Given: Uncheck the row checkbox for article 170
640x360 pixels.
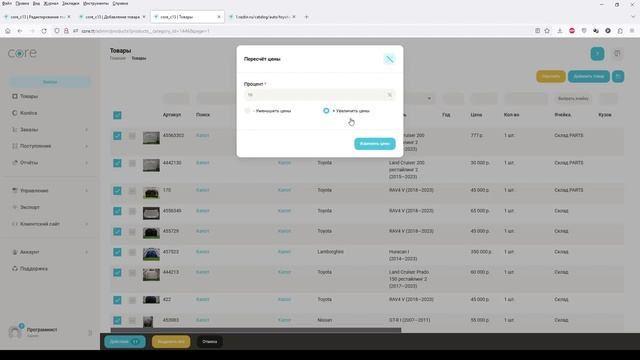Looking at the screenshot, I should tap(117, 191).
